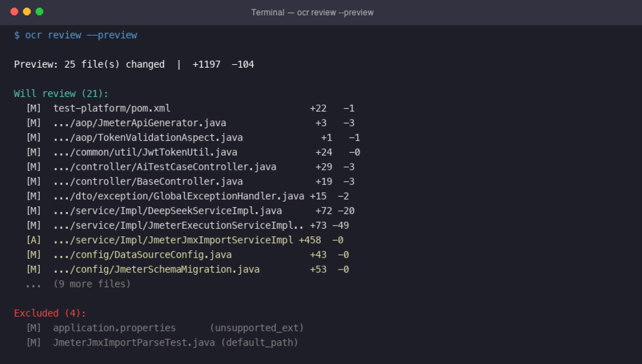Click the red close window button
The width and height of the screenshot is (642, 364).
pos(14,11)
